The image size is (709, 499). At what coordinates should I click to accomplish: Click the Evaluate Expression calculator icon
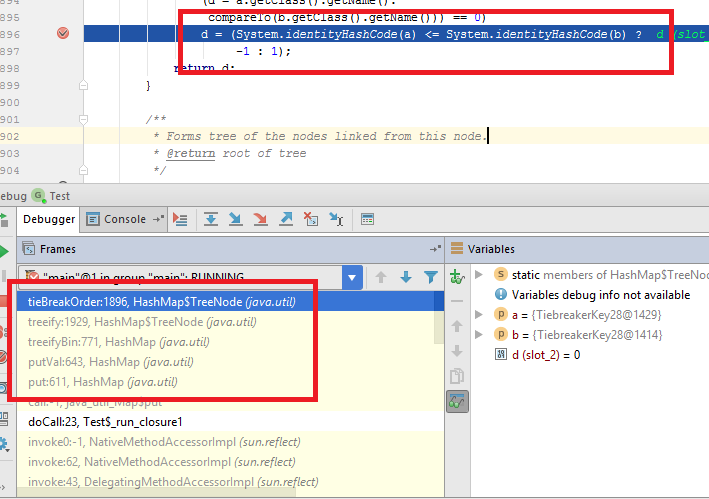[x=367, y=219]
